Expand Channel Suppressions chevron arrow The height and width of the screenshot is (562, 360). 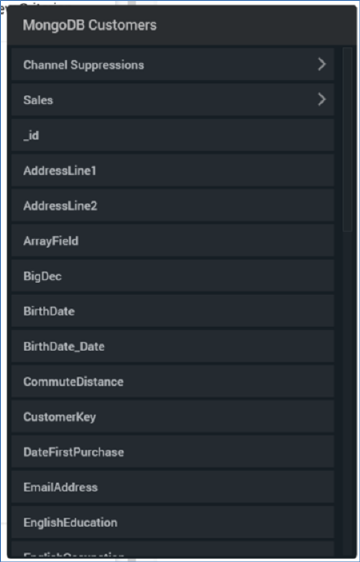click(322, 65)
